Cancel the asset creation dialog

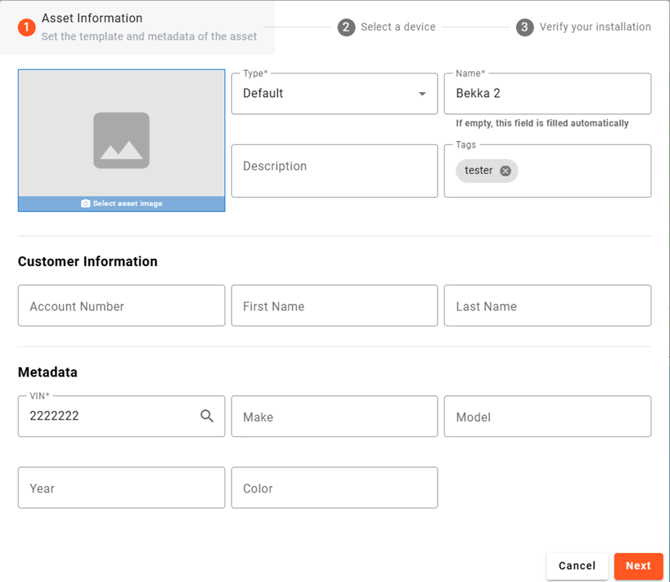(577, 566)
